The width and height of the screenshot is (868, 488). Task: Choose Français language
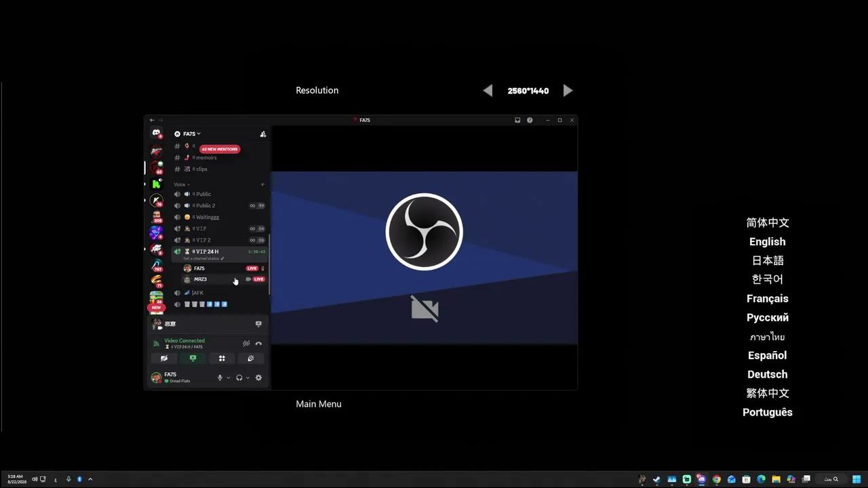pos(768,299)
